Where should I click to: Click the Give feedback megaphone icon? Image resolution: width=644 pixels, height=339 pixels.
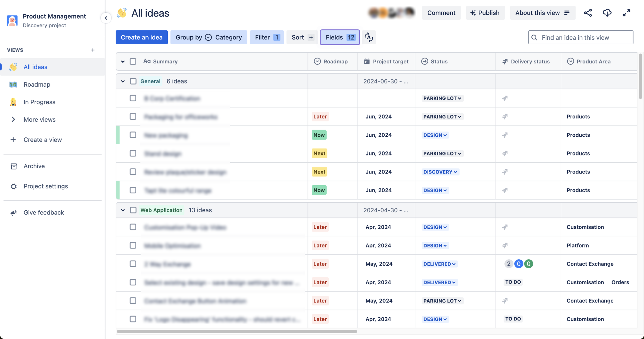[x=14, y=212]
